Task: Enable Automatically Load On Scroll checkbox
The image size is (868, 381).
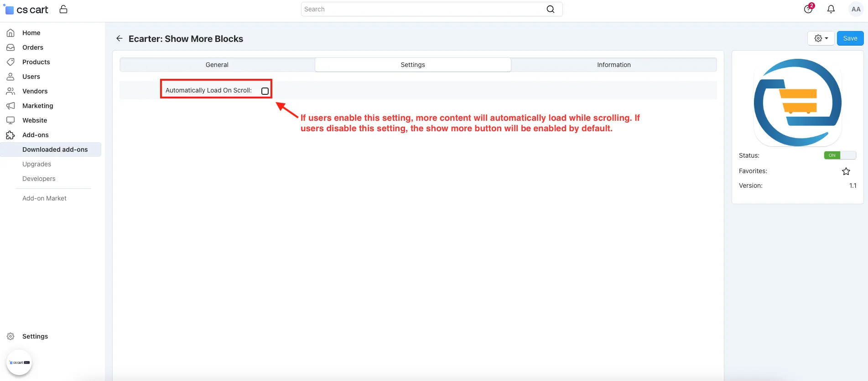Action: (x=265, y=91)
